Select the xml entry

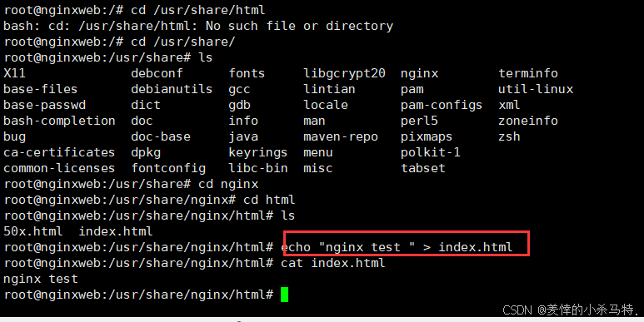509,105
